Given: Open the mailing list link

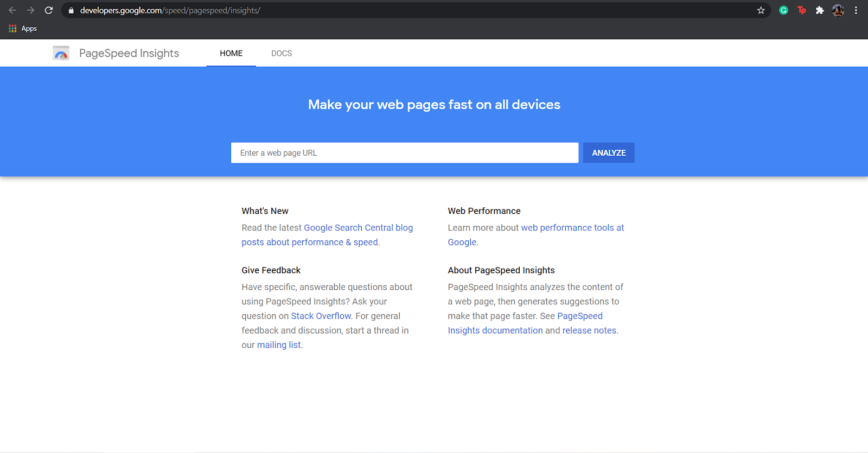Looking at the screenshot, I should pos(279,345).
